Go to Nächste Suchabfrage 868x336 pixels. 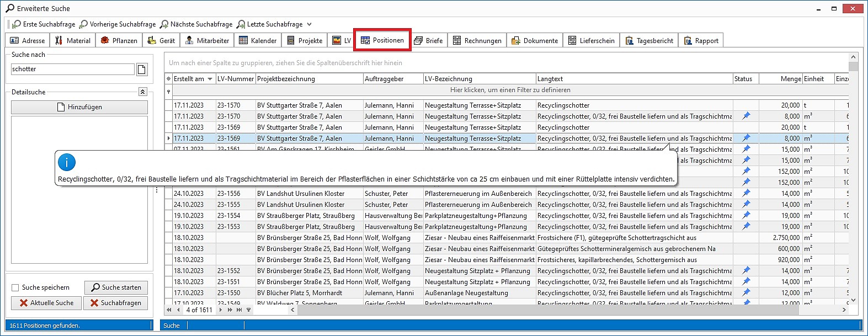(196, 24)
